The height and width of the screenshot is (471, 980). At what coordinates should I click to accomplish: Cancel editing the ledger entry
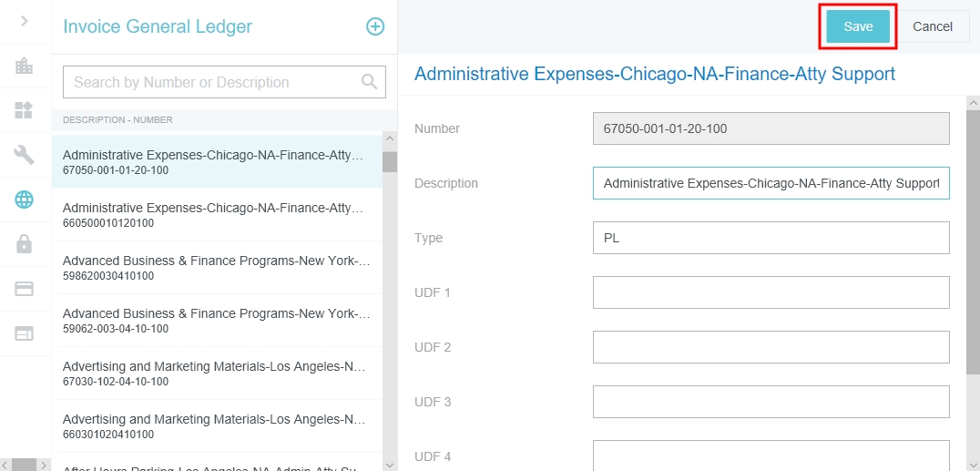932,26
